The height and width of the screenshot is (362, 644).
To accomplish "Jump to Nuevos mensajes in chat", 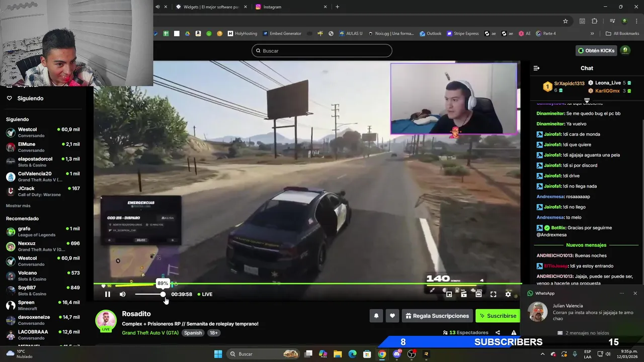I will click(x=586, y=245).
